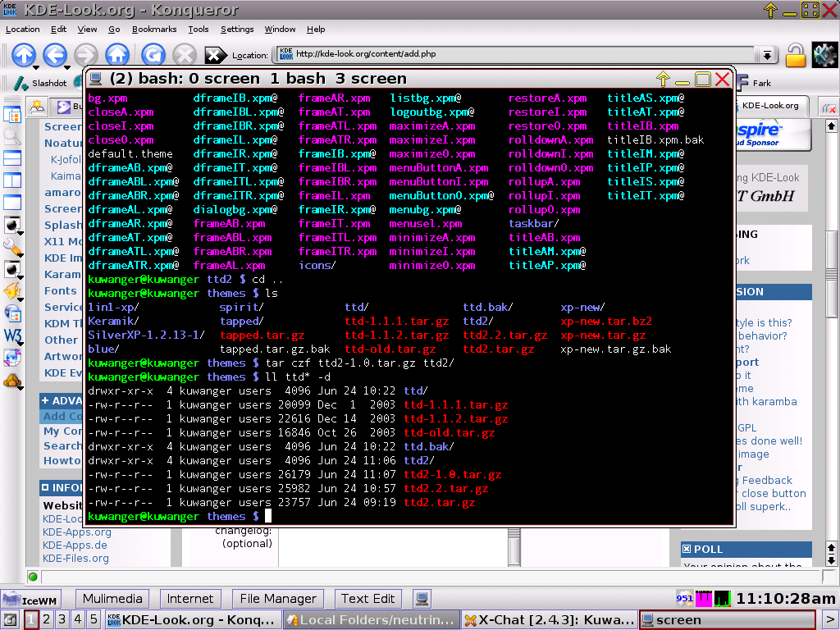Viewport: 840px width, 630px height.
Task: Activate X-Chat window from taskbar
Action: coord(549,620)
